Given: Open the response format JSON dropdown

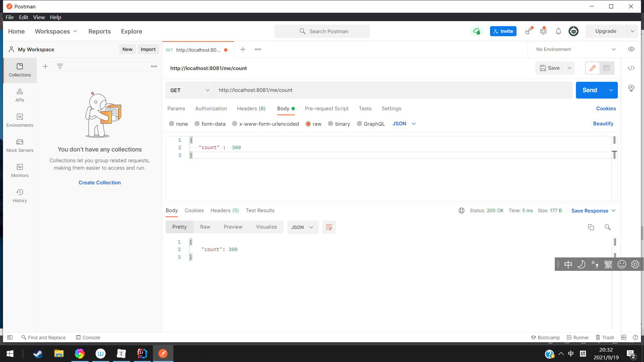Looking at the screenshot, I should coord(303,227).
